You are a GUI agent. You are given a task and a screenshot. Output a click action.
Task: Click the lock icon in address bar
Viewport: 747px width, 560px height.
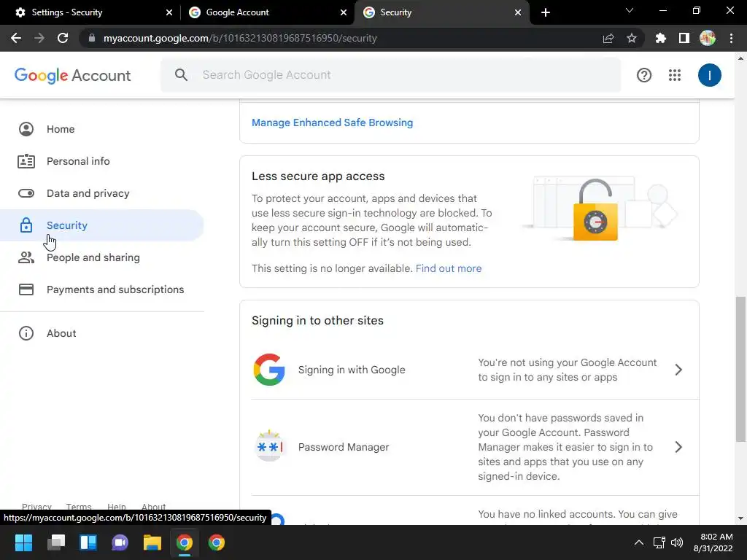point(92,38)
